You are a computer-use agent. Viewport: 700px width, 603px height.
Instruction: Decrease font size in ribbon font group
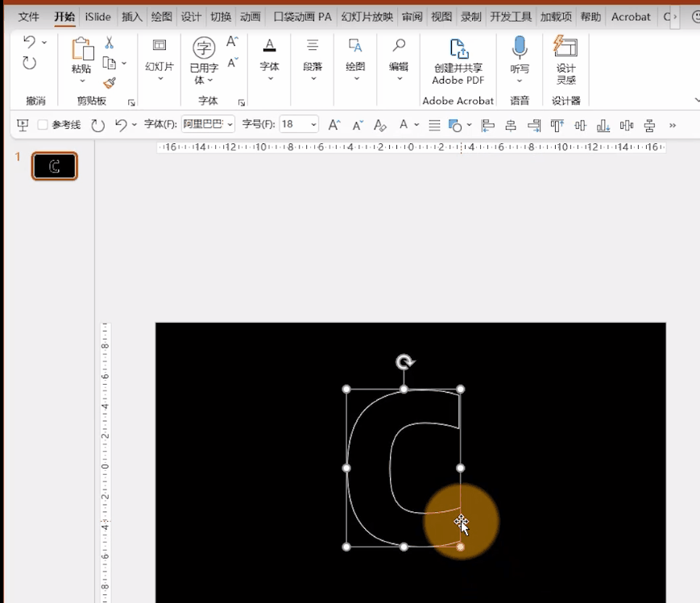tap(232, 63)
